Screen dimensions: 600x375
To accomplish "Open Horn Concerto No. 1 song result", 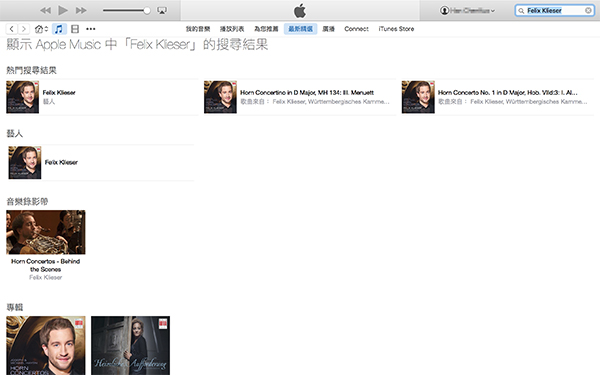I will [507, 93].
